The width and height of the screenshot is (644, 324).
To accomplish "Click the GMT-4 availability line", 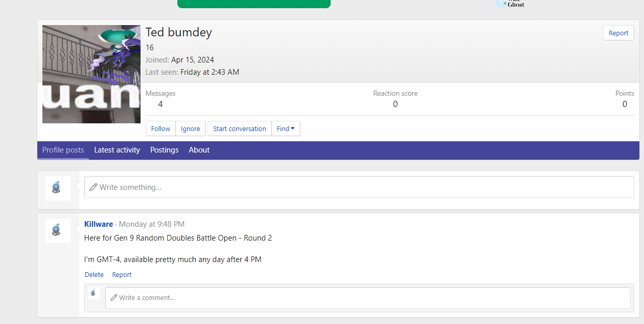I will coord(173,260).
